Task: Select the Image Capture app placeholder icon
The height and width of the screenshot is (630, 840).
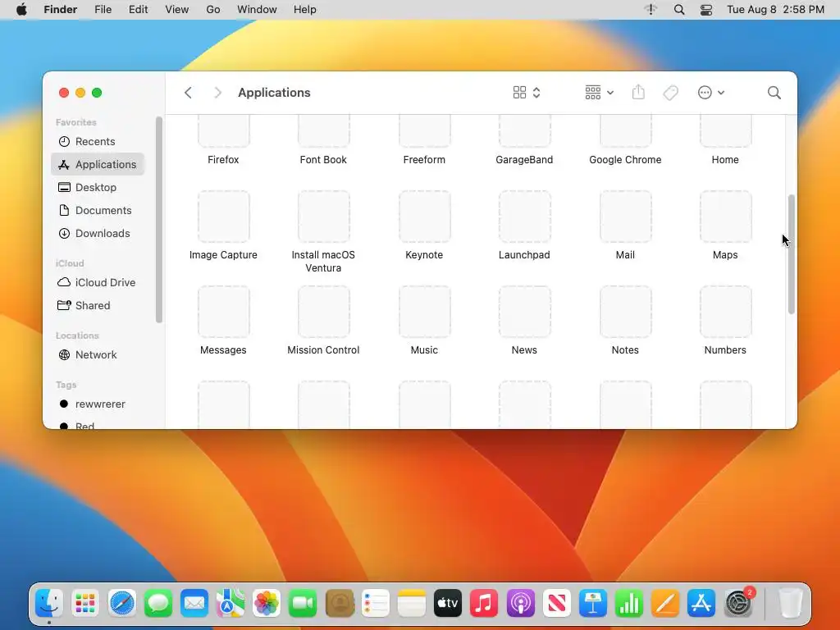Action: pos(223,217)
